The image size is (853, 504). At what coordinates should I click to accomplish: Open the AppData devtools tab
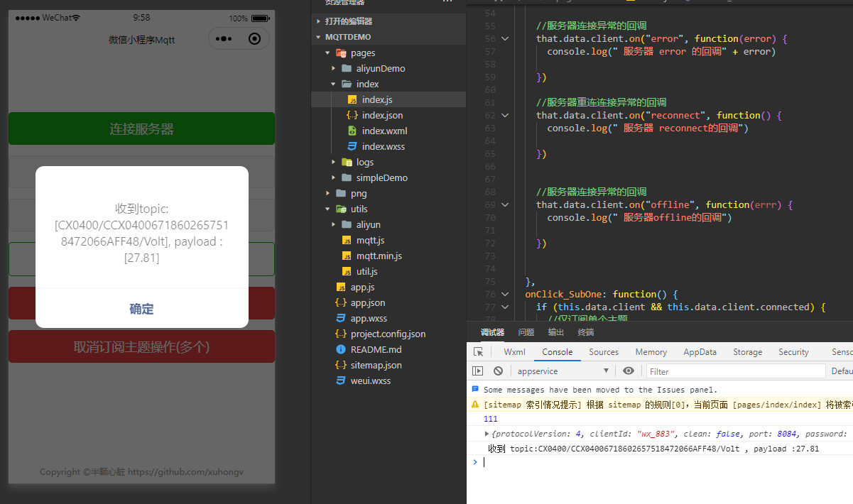click(x=700, y=352)
